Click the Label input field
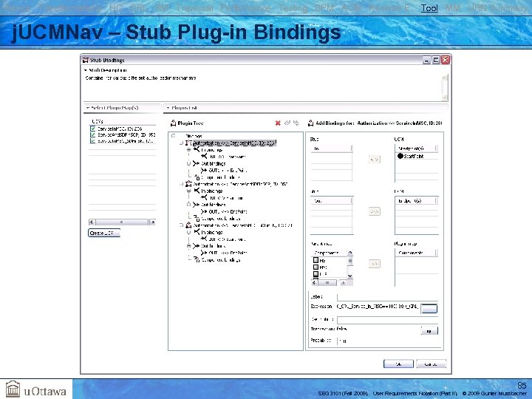This screenshot has height=399, width=532. [x=387, y=297]
